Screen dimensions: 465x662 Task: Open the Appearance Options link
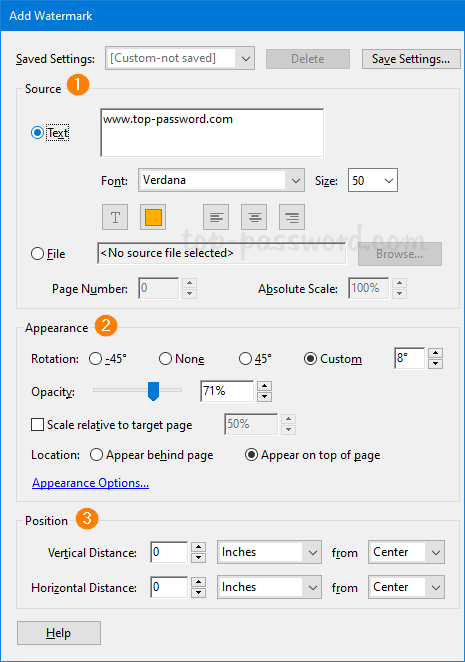click(x=90, y=483)
